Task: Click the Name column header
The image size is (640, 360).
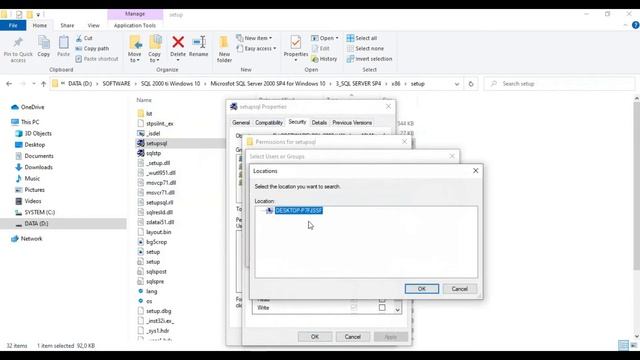Action: tap(144, 100)
